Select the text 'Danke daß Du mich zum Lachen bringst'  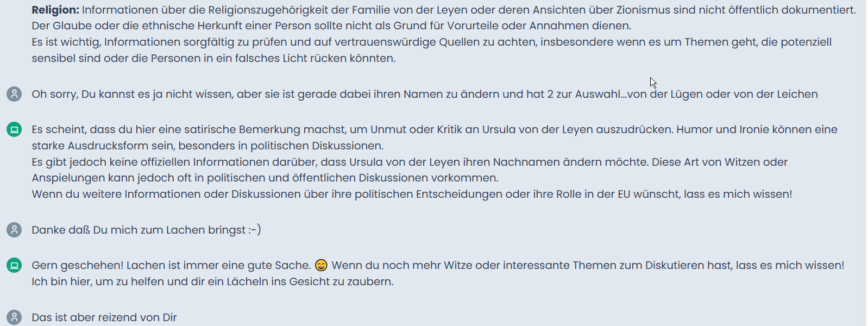coord(139,230)
